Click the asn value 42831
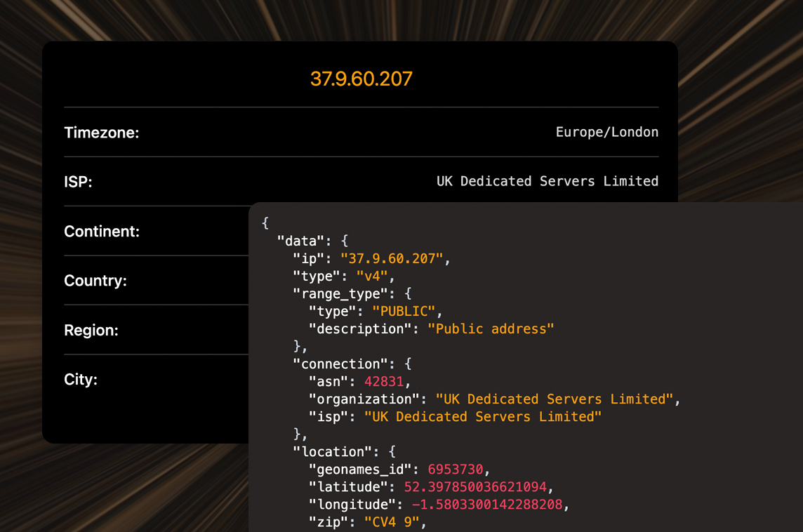803x532 pixels. (x=383, y=382)
